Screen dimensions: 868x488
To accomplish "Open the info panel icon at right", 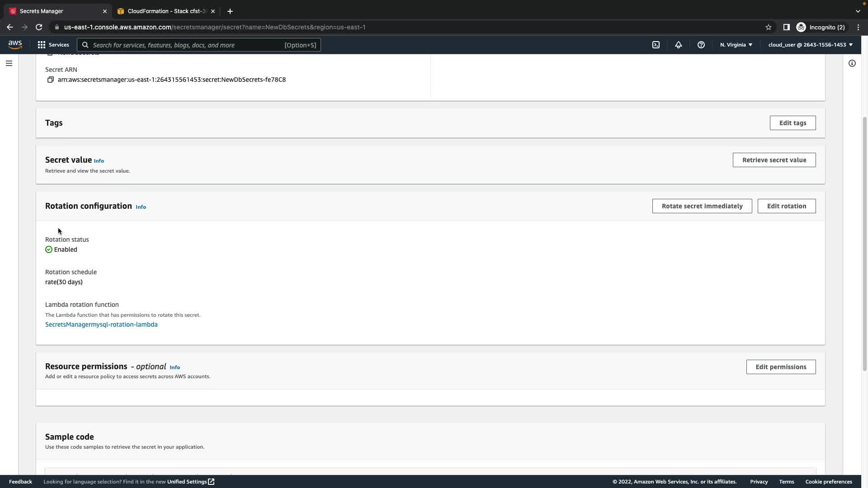I will pos(852,63).
